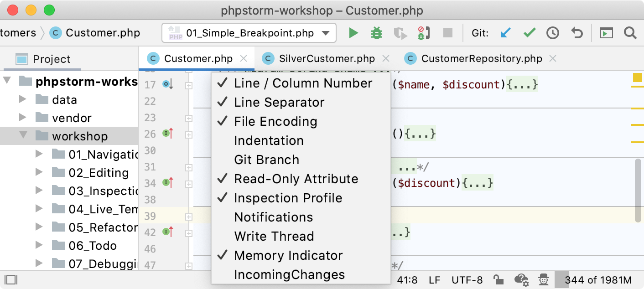This screenshot has width=644, height=289.
Task: Toggle Memory Indicator in context menu
Action: click(x=301, y=255)
